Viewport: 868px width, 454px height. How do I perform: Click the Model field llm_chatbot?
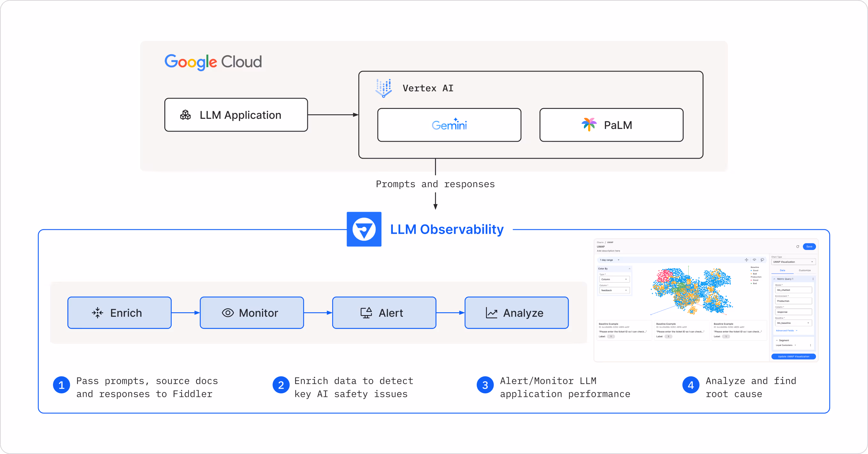(x=793, y=290)
